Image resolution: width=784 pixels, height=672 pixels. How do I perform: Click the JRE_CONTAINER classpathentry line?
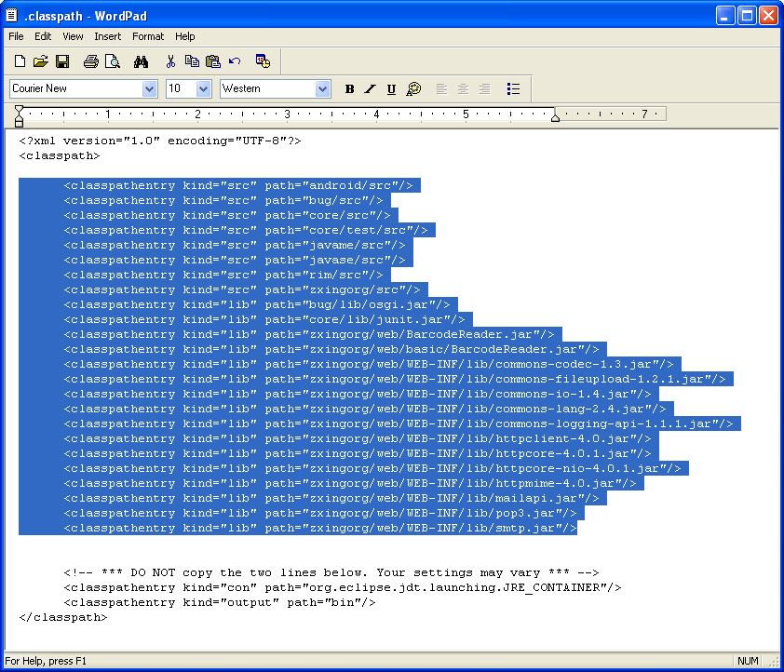pyautogui.click(x=343, y=587)
